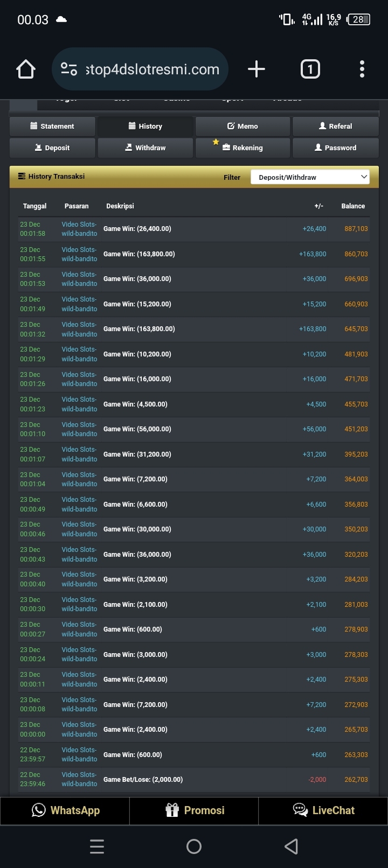Tap the URL address field
This screenshot has height=868, width=388.
[152, 69]
